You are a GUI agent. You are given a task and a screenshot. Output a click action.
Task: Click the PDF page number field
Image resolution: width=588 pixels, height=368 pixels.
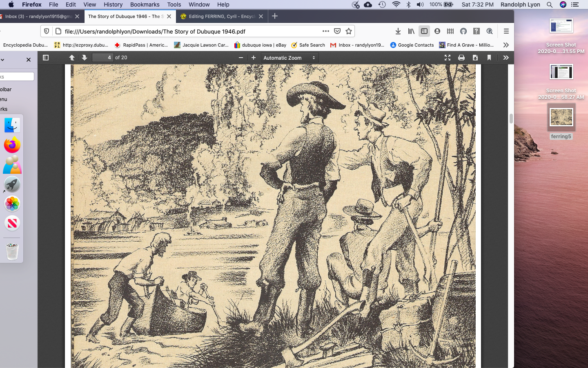102,58
